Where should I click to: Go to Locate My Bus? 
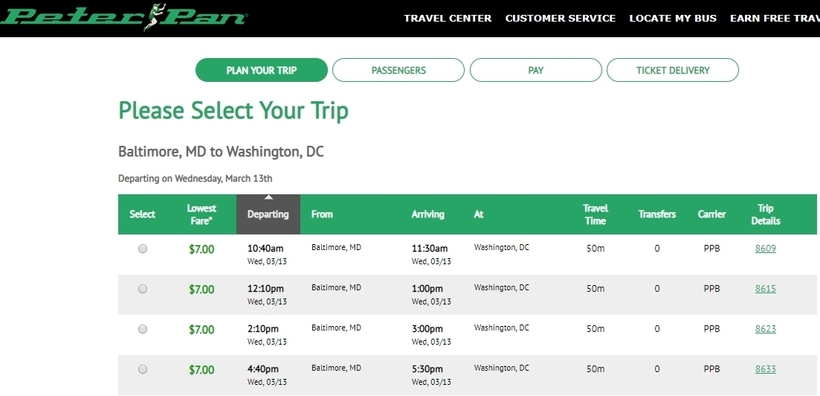click(x=673, y=18)
